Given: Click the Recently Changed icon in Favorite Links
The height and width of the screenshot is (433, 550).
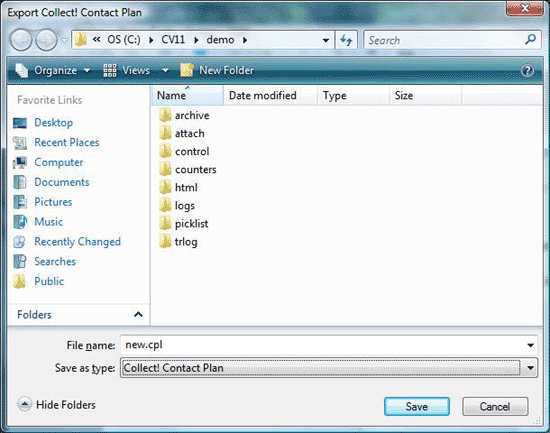Looking at the screenshot, I should tap(20, 241).
